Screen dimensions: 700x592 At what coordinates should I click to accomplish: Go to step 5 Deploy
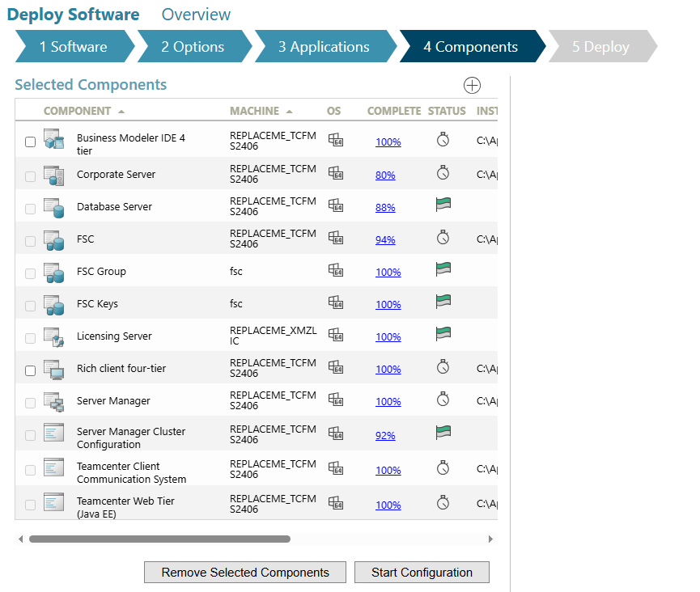click(x=601, y=46)
